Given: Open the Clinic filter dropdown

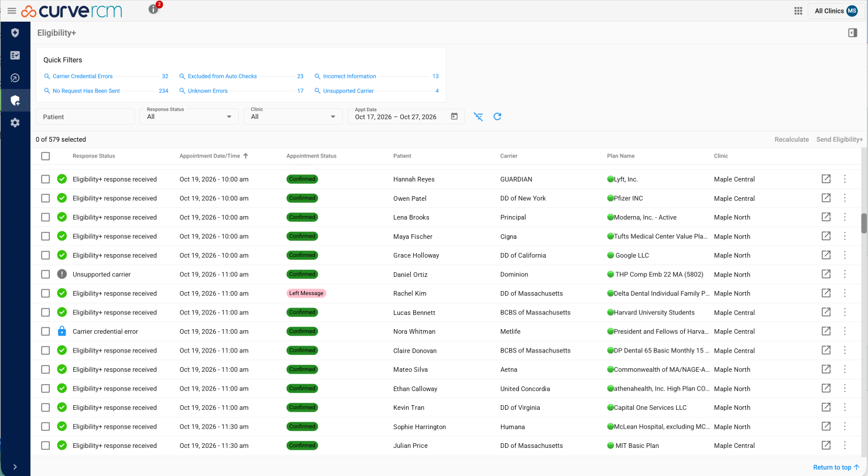Looking at the screenshot, I should click(293, 116).
